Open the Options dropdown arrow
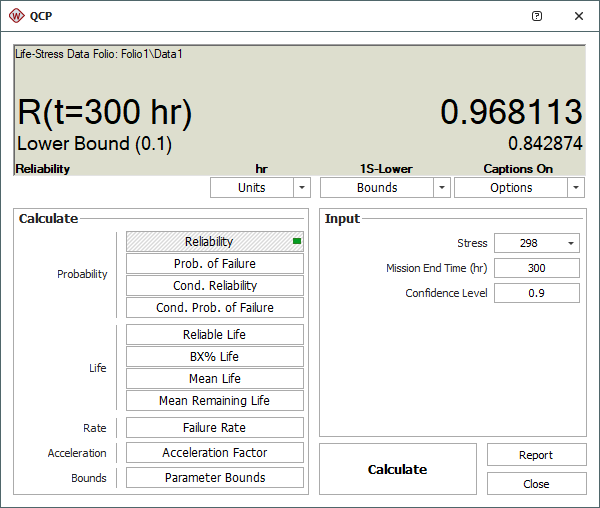 [575, 188]
